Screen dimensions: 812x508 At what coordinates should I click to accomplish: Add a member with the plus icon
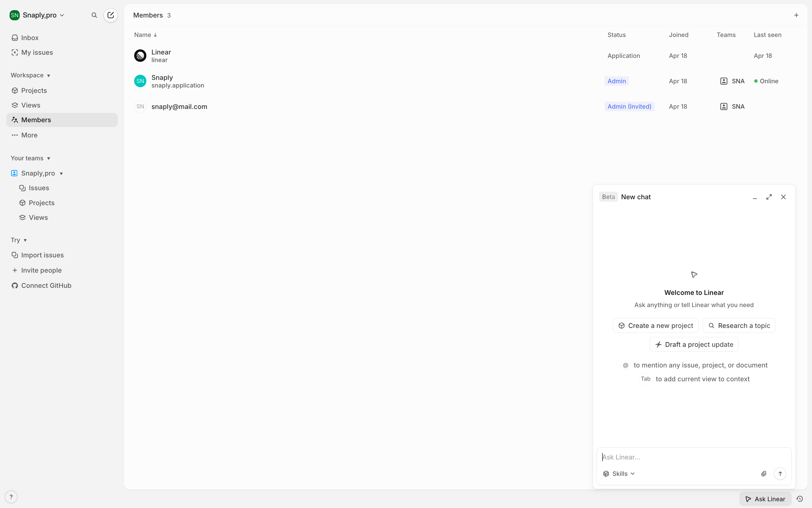(796, 15)
